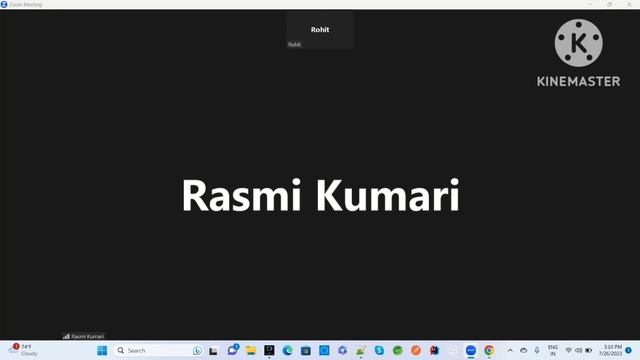The image size is (640, 360).
Task: Open the round green app icon on taskbar
Action: 398,350
